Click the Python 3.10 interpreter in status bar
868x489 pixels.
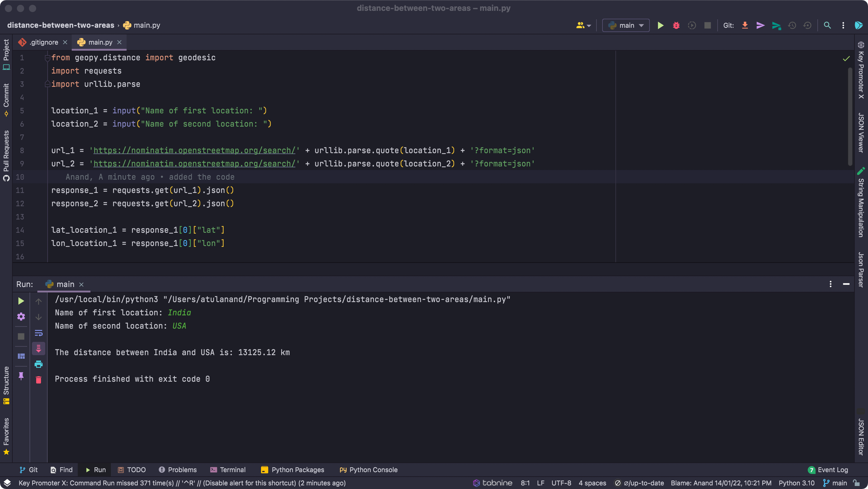(x=796, y=483)
